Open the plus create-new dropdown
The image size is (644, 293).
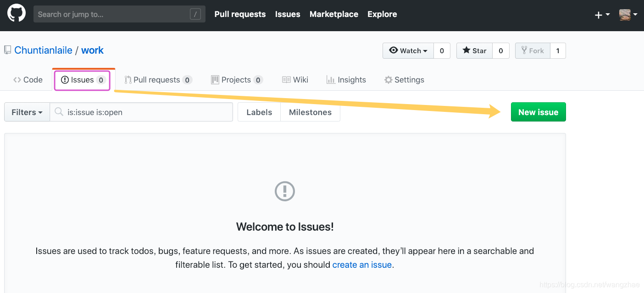pyautogui.click(x=602, y=15)
